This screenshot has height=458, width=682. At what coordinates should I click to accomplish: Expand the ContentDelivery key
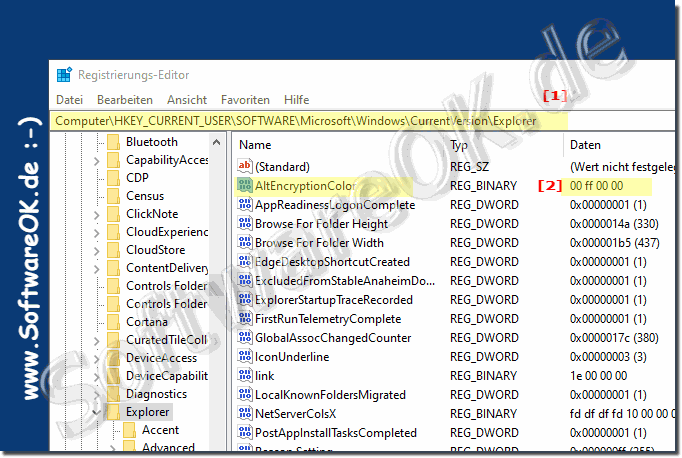point(97,269)
